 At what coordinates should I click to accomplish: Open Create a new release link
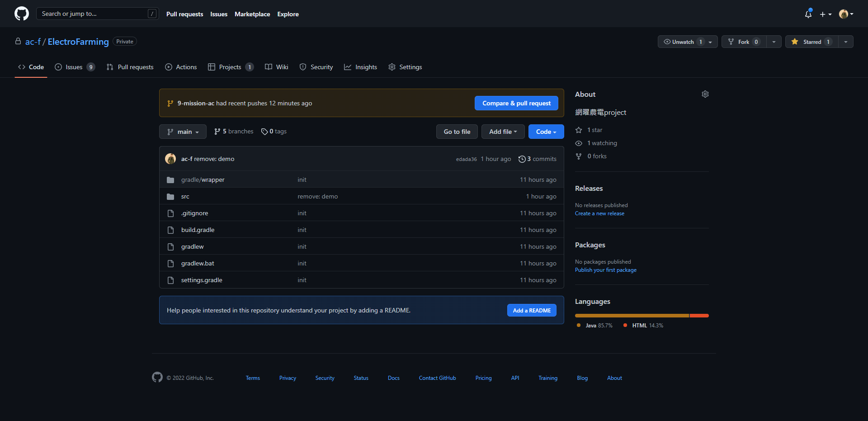(x=599, y=213)
